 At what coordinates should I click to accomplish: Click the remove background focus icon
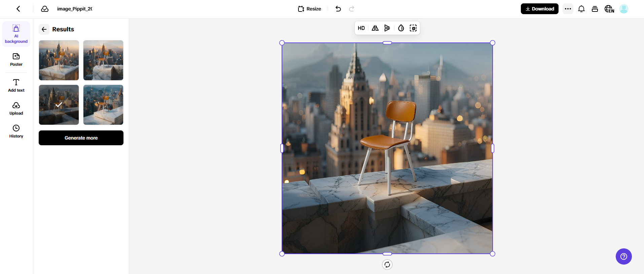(413, 28)
